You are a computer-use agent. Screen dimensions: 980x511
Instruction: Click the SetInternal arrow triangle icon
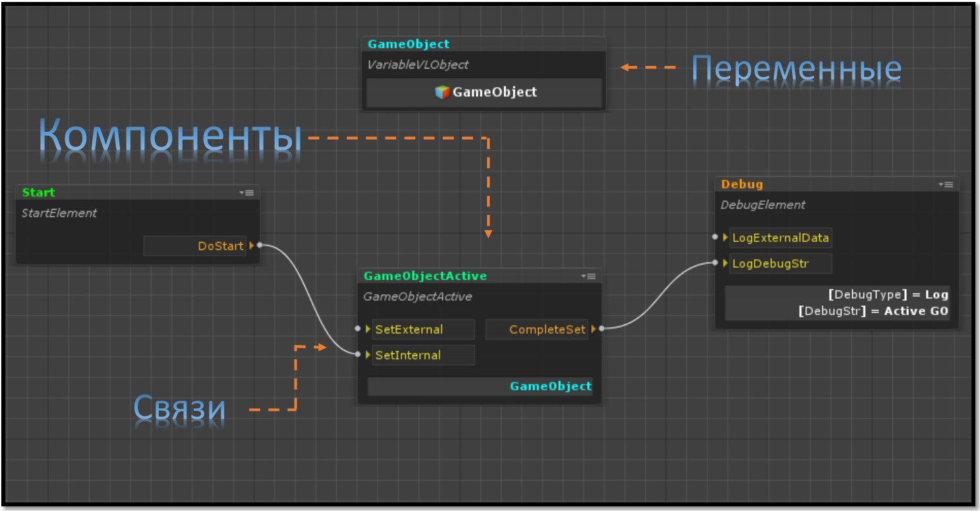(x=368, y=355)
